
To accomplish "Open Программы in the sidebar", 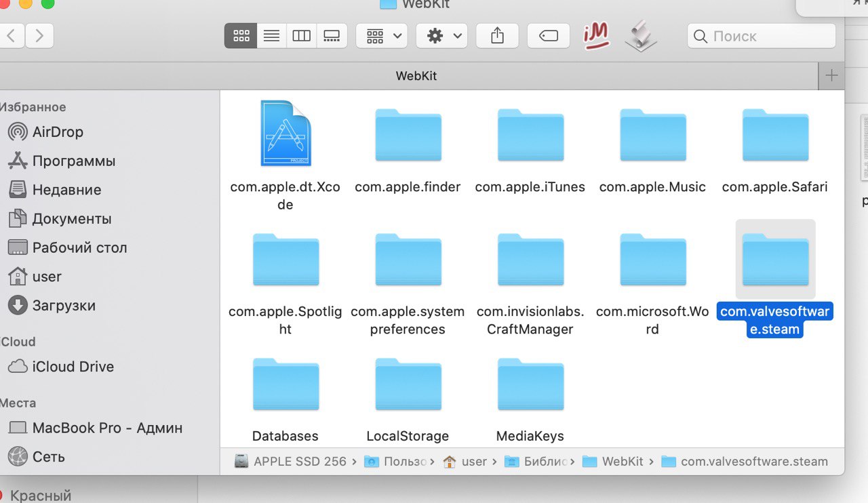I will coord(61,161).
